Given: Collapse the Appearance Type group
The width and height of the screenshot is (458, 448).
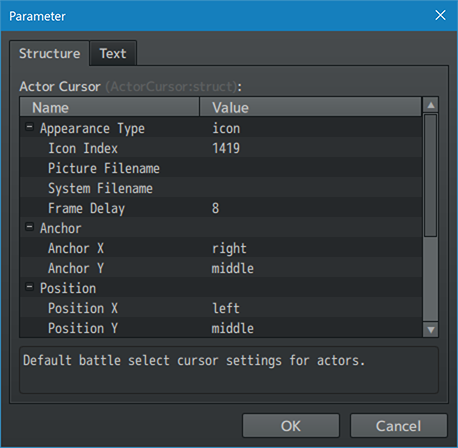Looking at the screenshot, I should (x=30, y=127).
